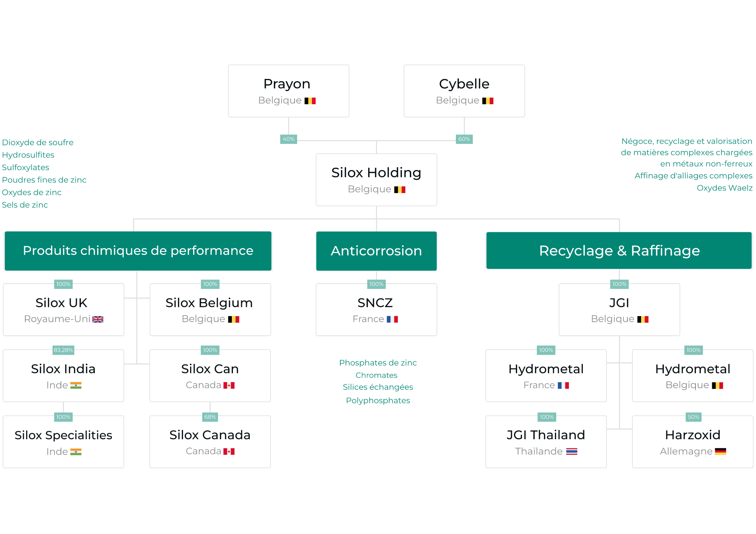Click the Indian flag in Silox India box
The image size is (756, 534).
[76, 385]
